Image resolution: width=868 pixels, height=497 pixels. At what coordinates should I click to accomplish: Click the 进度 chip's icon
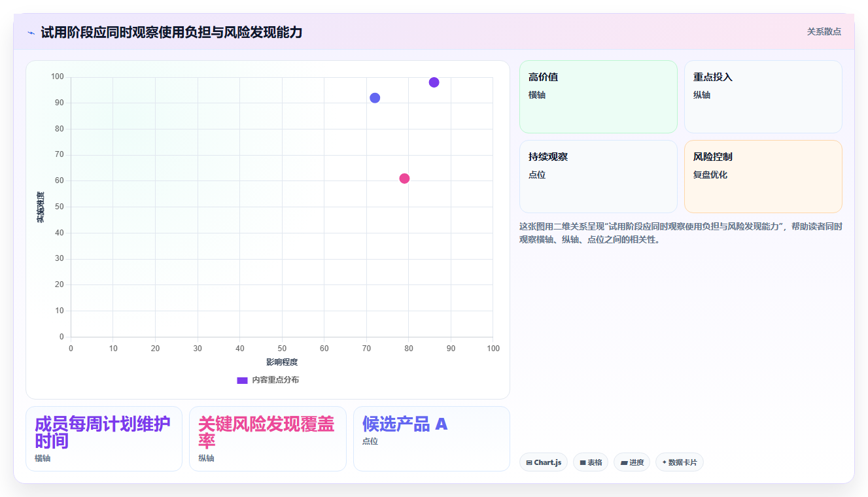(624, 463)
